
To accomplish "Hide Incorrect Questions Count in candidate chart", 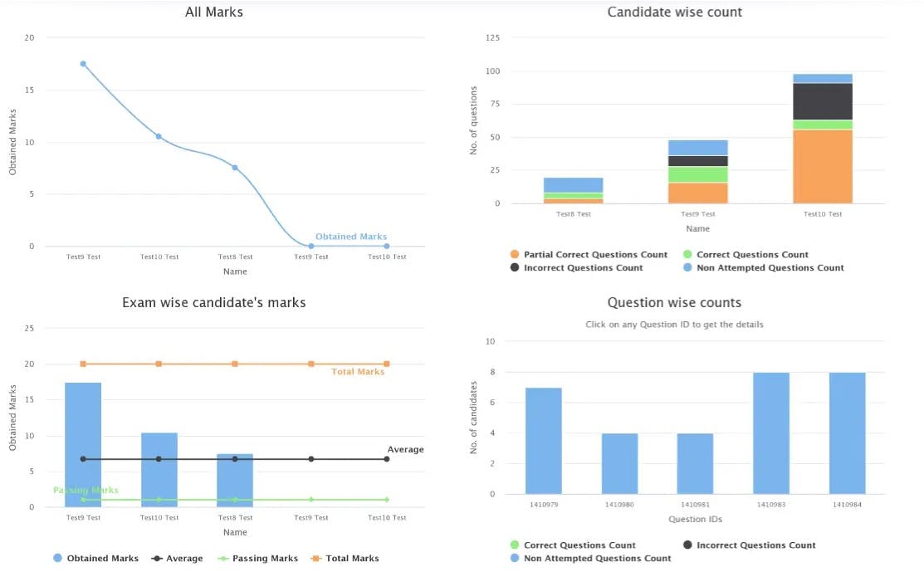I will coord(583,268).
